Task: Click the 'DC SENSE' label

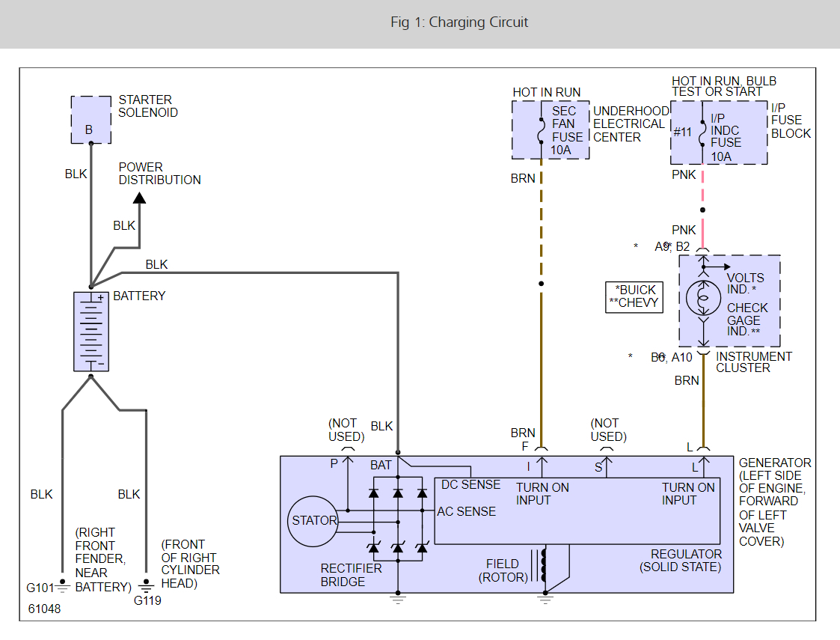Action: point(470,484)
